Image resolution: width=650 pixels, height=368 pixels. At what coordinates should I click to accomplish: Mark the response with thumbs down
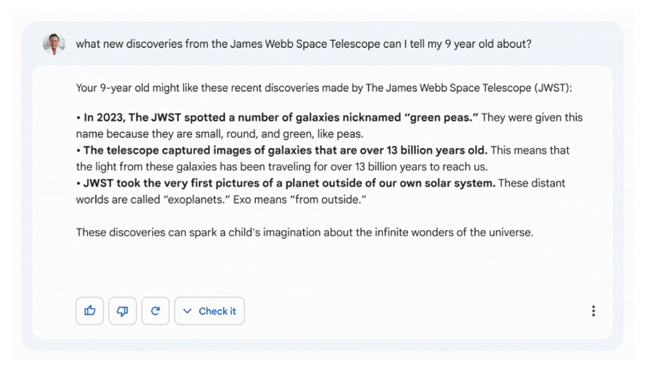click(x=122, y=311)
